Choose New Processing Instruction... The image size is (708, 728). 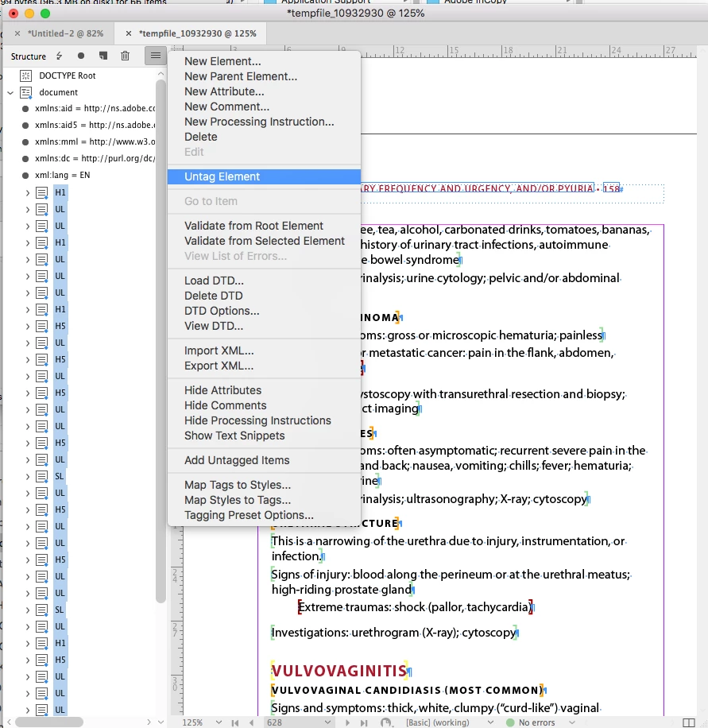point(259,122)
